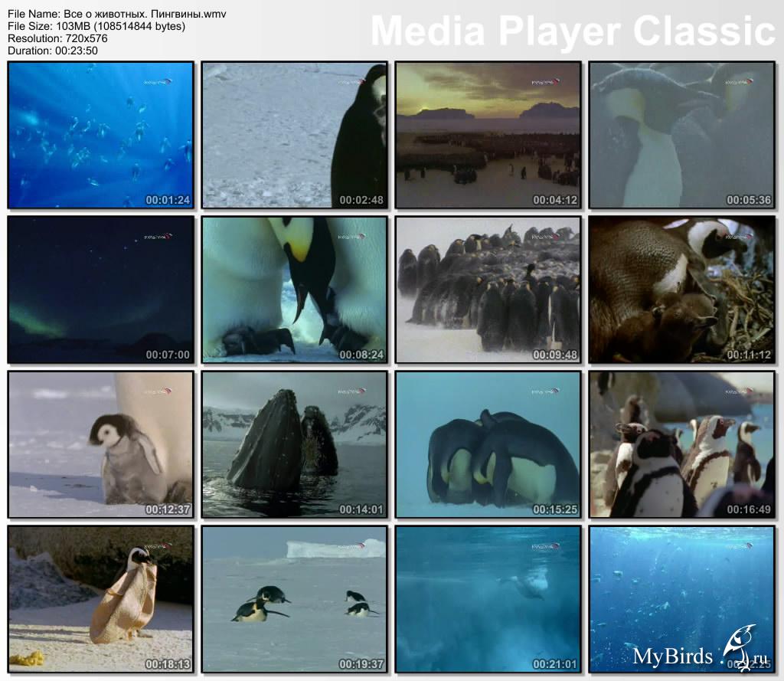Click the Media Player Classic title
This screenshot has height=681, width=784.
[573, 31]
